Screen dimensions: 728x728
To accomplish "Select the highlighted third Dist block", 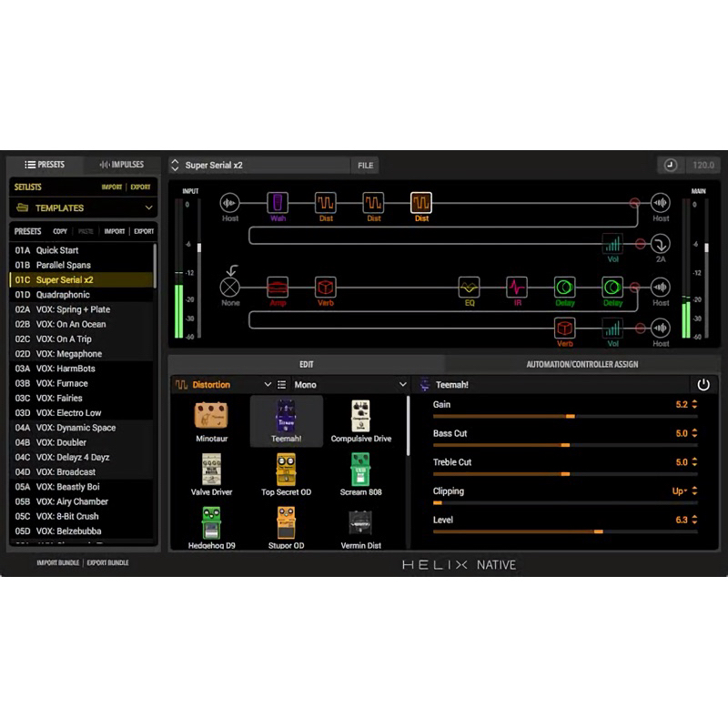I will coord(421,203).
